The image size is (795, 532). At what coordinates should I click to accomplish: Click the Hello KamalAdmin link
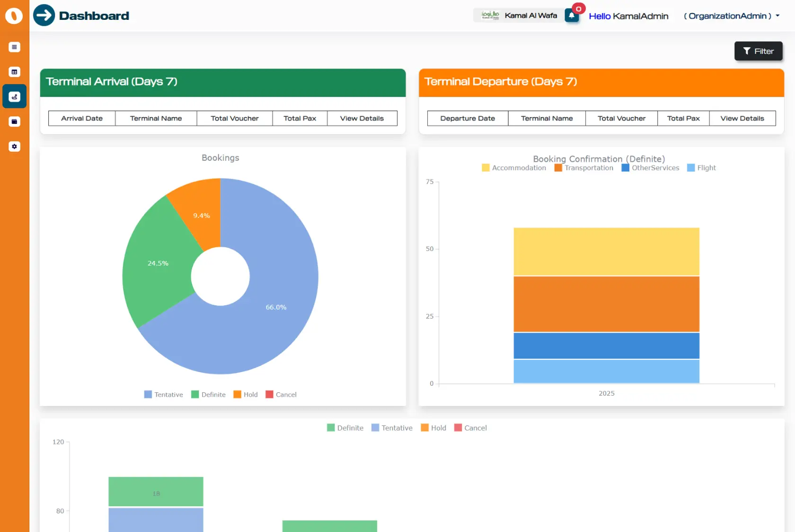pos(628,16)
